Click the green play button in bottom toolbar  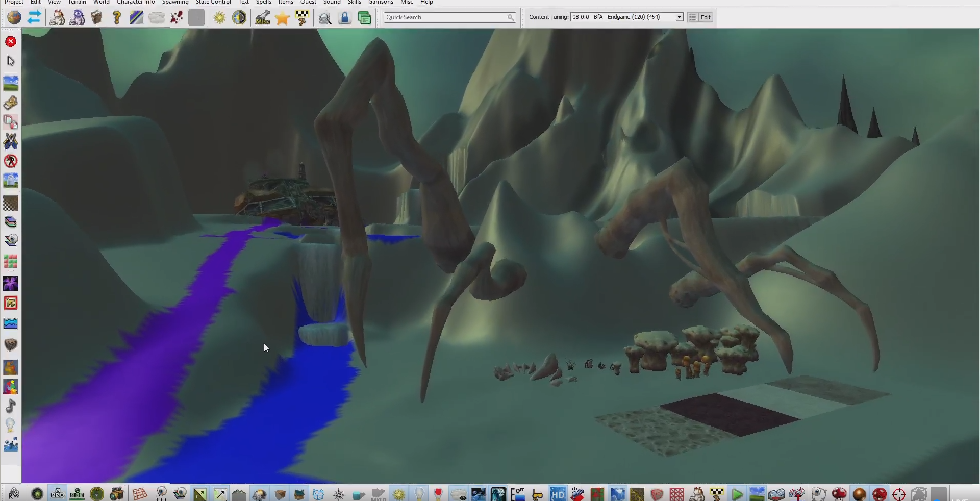737,494
